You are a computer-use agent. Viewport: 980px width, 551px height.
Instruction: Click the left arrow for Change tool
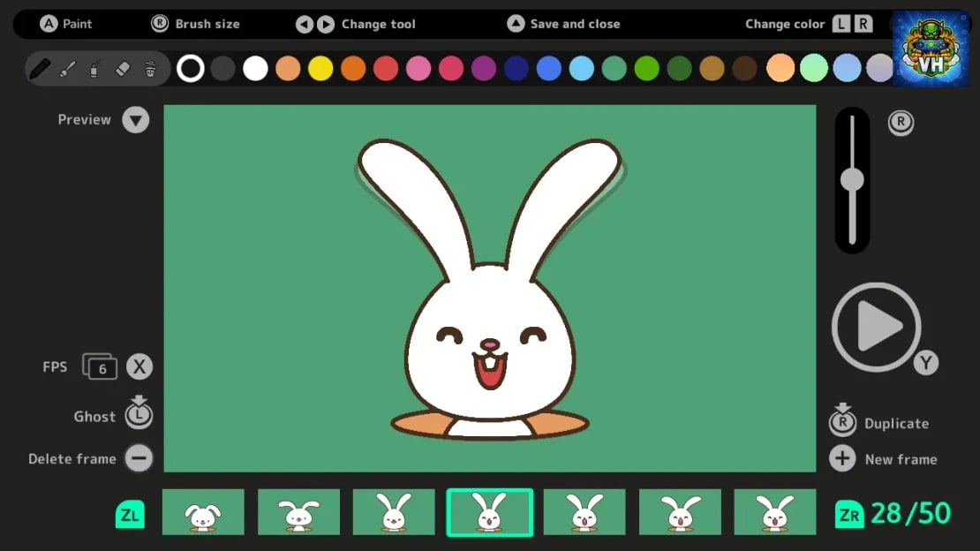click(305, 25)
